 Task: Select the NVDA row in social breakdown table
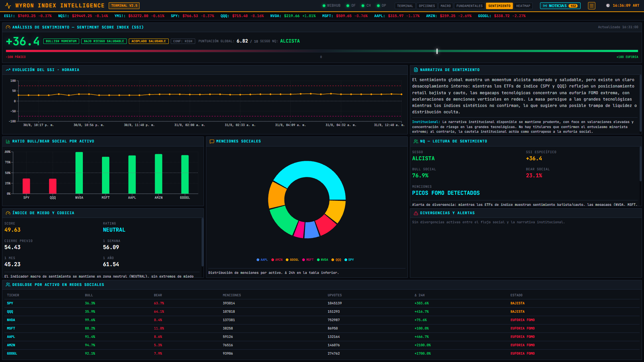pyautogui.click(x=322, y=320)
